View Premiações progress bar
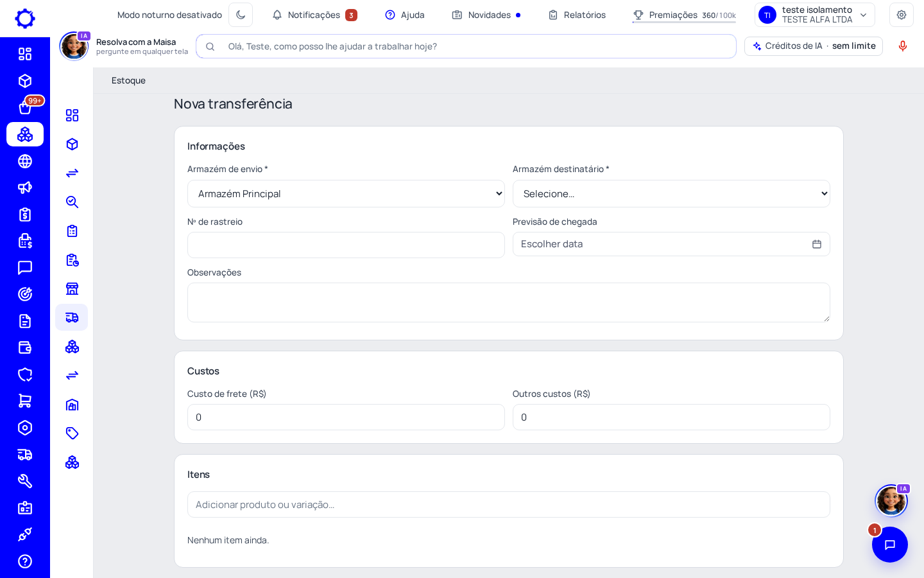Screen dimensions: 924x578 tap(684, 22)
